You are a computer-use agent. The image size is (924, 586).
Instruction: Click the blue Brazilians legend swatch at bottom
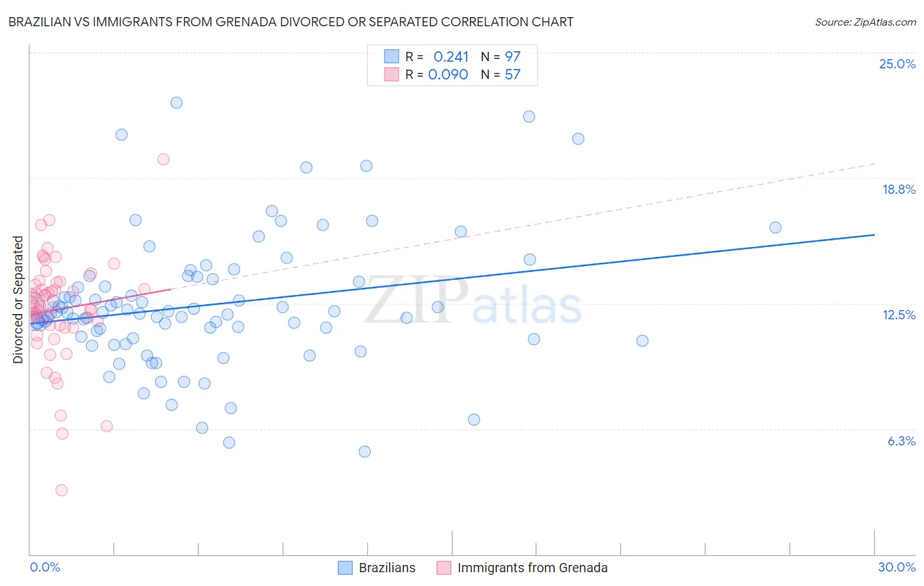(345, 568)
